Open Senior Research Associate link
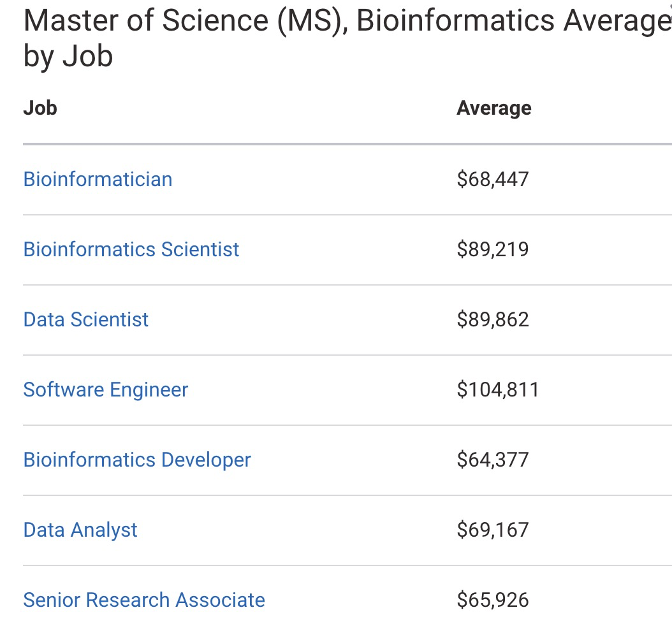The width and height of the screenshot is (672, 640). pos(144,600)
